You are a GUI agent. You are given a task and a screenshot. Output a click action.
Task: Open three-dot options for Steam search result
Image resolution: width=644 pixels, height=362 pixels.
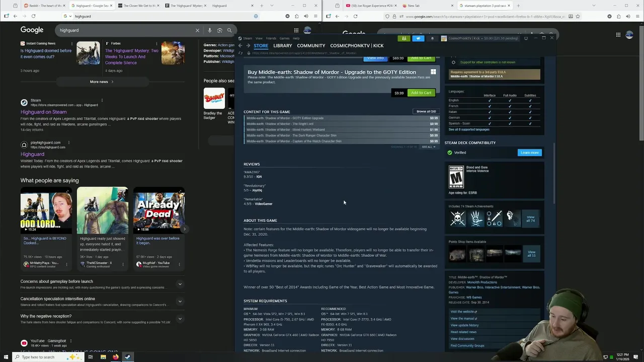click(x=102, y=100)
